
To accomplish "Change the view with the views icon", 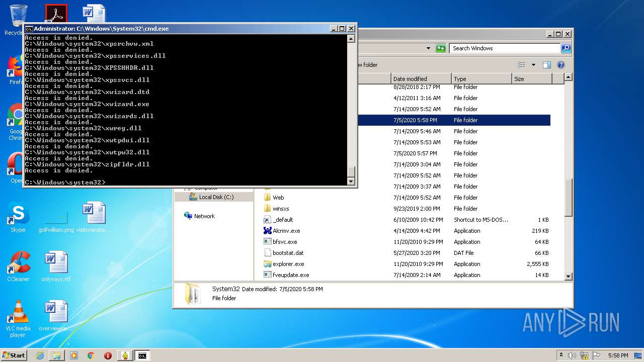I will [521, 65].
